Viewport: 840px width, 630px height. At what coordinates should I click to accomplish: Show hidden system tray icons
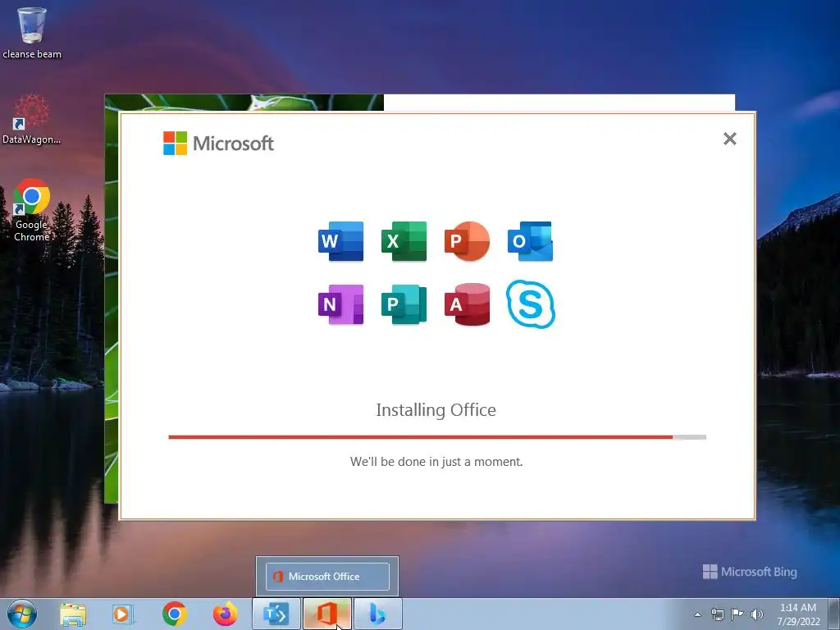coord(697,614)
